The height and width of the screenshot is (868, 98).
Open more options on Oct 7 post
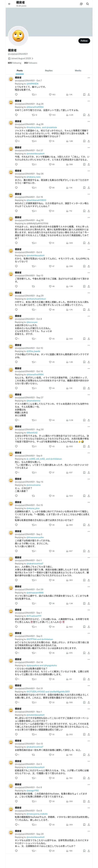click(x=89, y=78)
